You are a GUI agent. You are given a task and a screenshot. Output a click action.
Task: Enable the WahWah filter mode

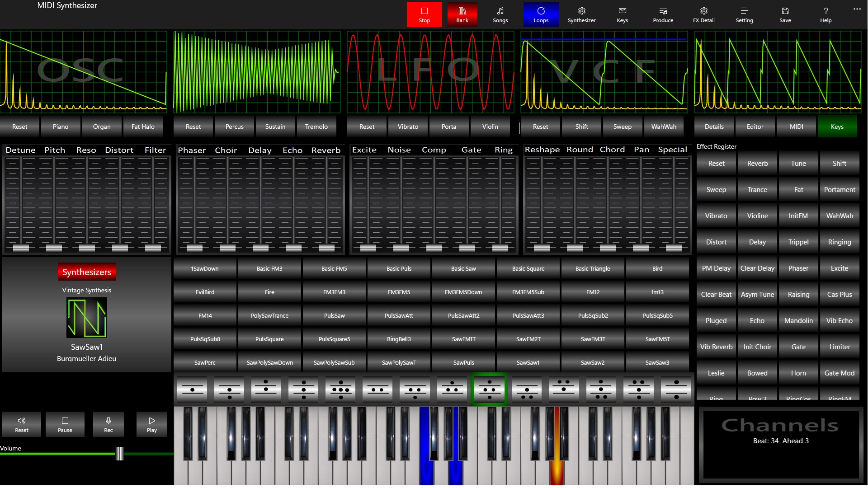pyautogui.click(x=664, y=127)
